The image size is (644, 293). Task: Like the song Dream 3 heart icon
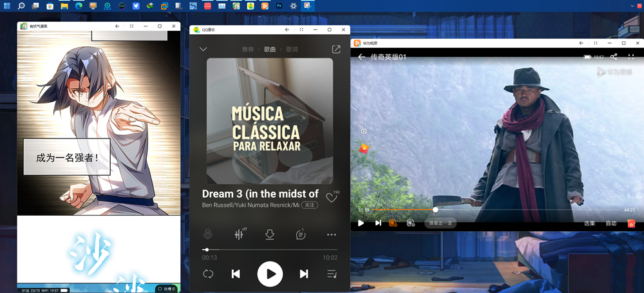point(331,198)
